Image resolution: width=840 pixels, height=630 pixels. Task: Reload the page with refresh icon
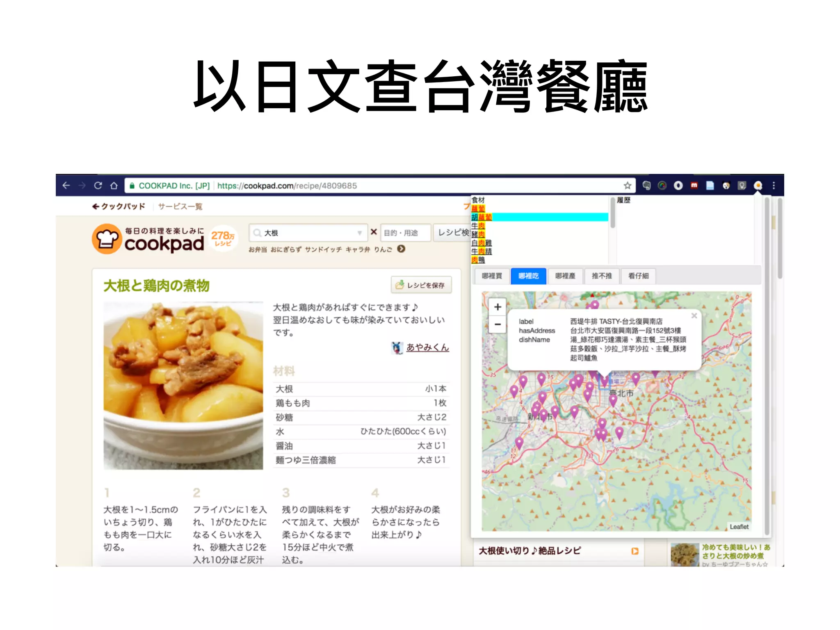pyautogui.click(x=98, y=186)
